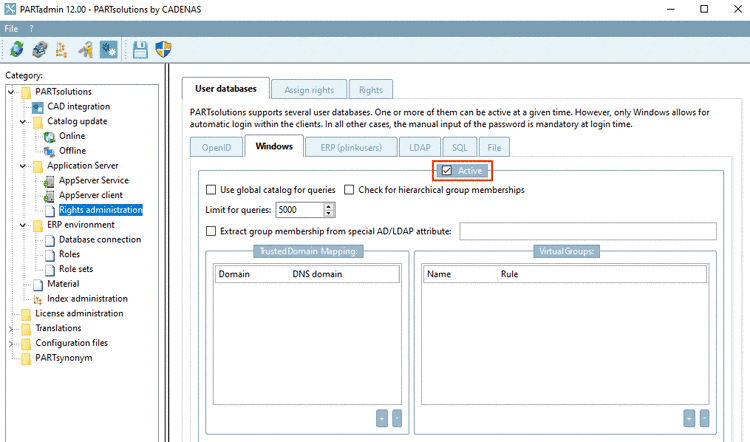Expand the Translations node
The width and height of the screenshot is (750, 442).
pyautogui.click(x=11, y=329)
